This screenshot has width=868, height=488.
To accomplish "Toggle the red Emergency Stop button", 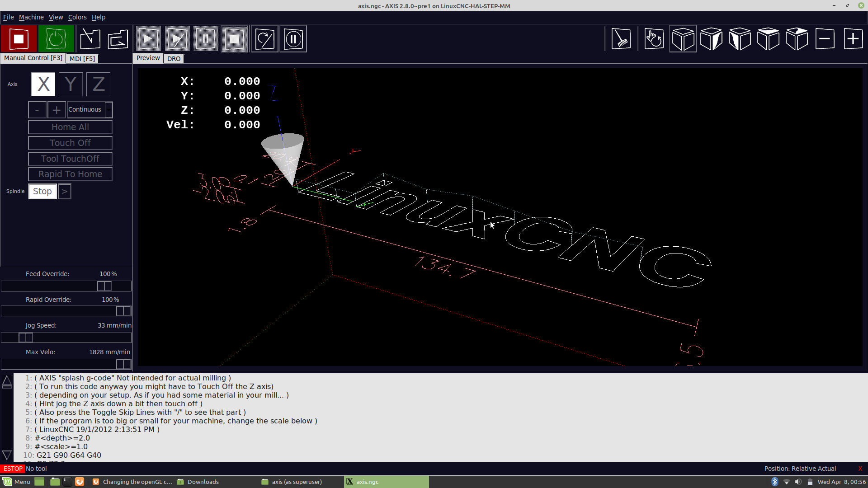I will 19,39.
